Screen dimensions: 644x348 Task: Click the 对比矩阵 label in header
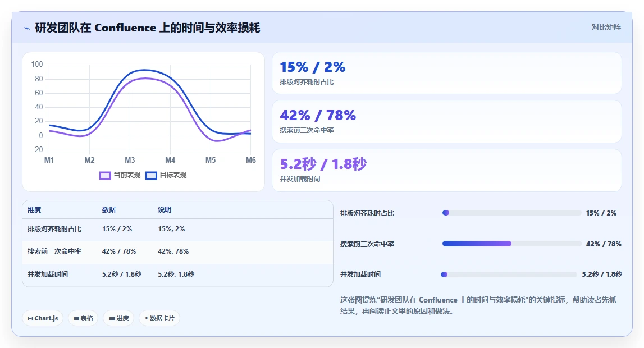click(606, 27)
